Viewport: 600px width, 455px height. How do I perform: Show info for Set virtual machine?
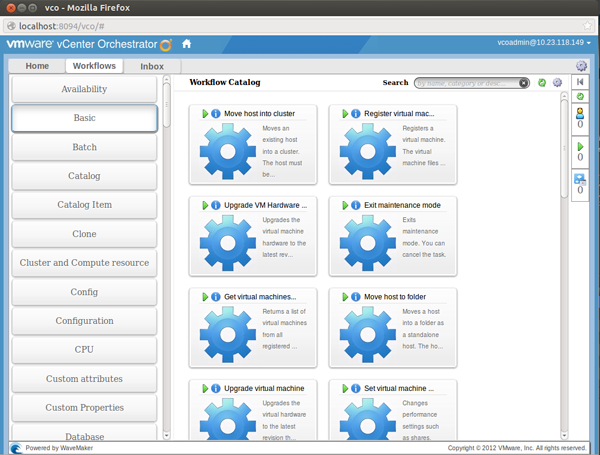tap(356, 388)
